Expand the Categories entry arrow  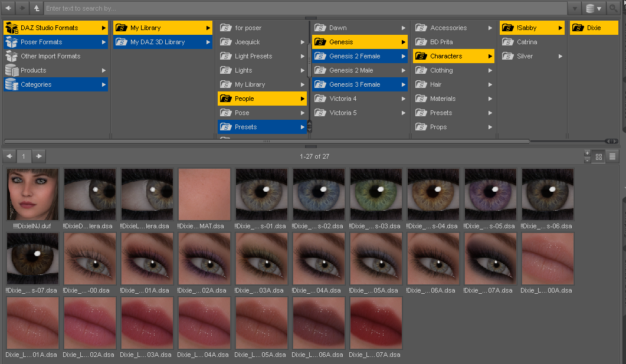[104, 84]
